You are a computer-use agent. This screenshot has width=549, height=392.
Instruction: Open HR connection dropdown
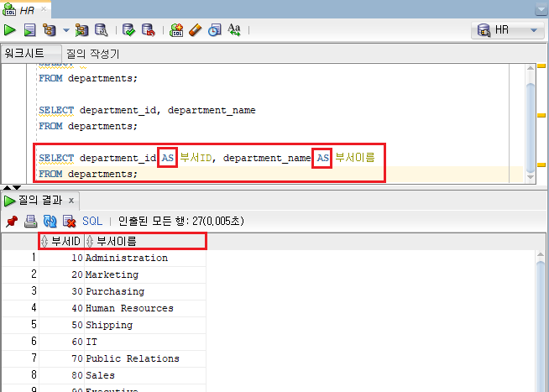pos(508,30)
